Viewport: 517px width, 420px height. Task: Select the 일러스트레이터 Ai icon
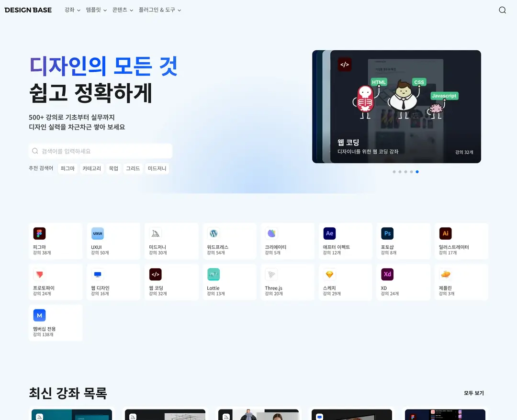[446, 233]
